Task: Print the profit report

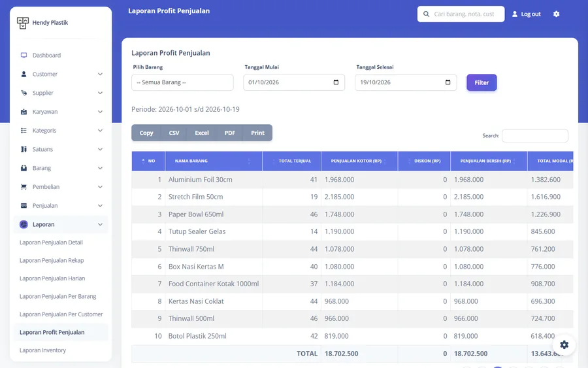Action: point(257,133)
